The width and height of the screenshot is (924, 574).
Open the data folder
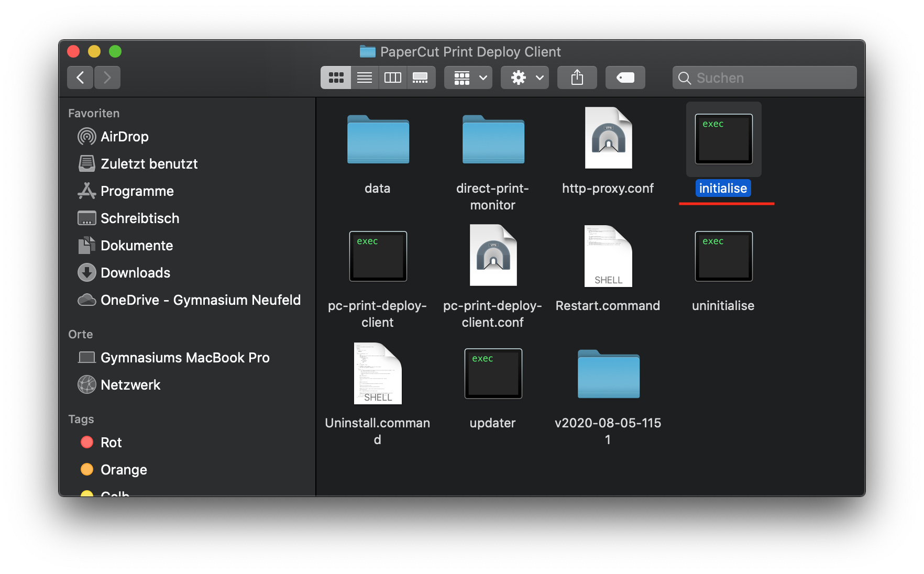378,140
